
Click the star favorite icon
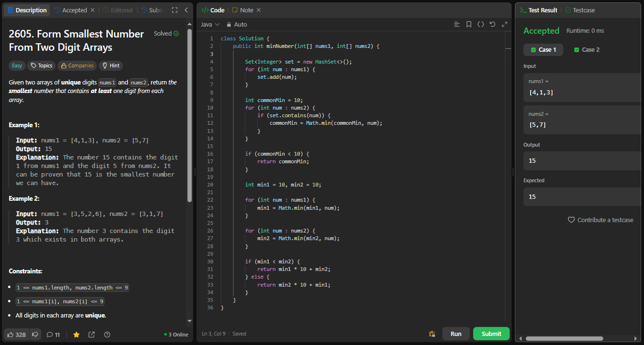(x=76, y=335)
